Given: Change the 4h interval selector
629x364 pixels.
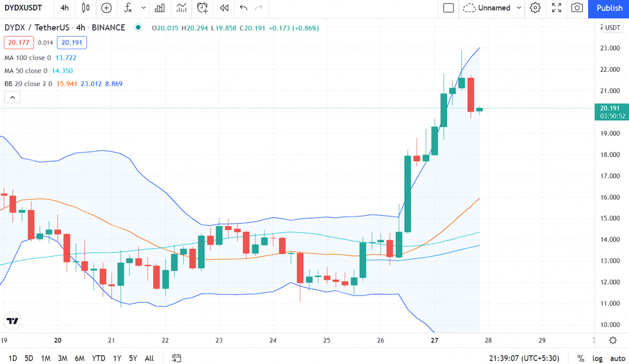Looking at the screenshot, I should (64, 8).
